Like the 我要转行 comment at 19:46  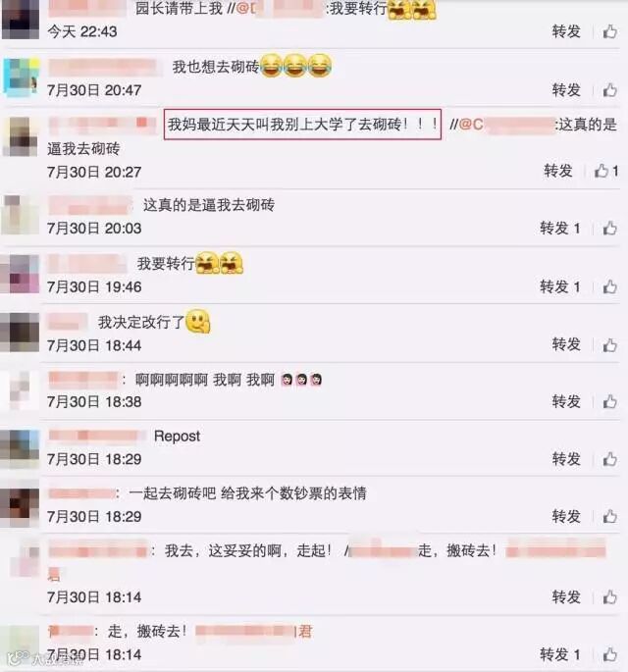point(610,286)
